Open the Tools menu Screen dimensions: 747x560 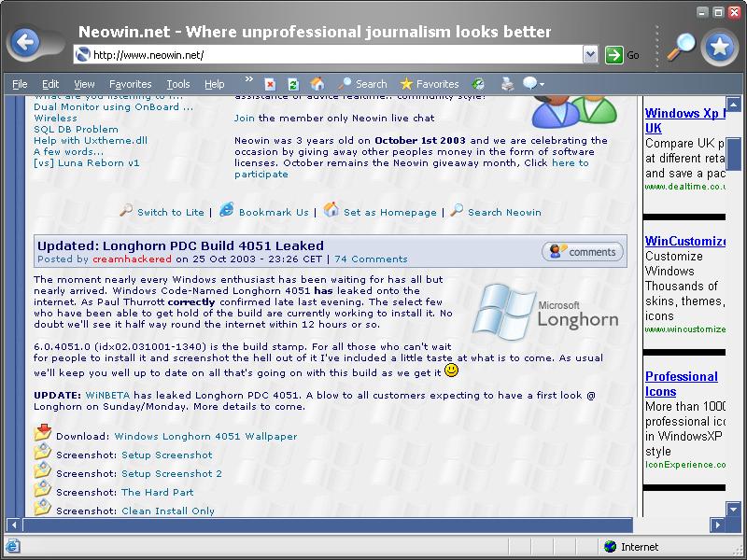178,84
